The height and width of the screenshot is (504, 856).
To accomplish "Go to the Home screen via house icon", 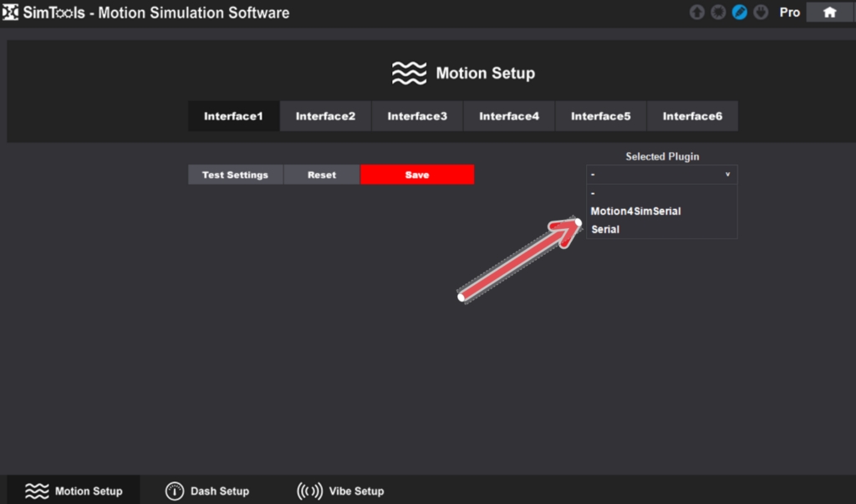I will pos(829,13).
